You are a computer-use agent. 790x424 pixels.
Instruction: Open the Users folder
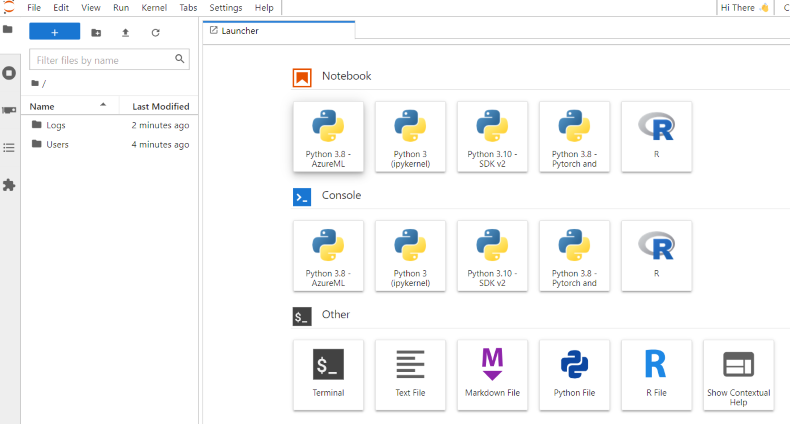(x=57, y=144)
